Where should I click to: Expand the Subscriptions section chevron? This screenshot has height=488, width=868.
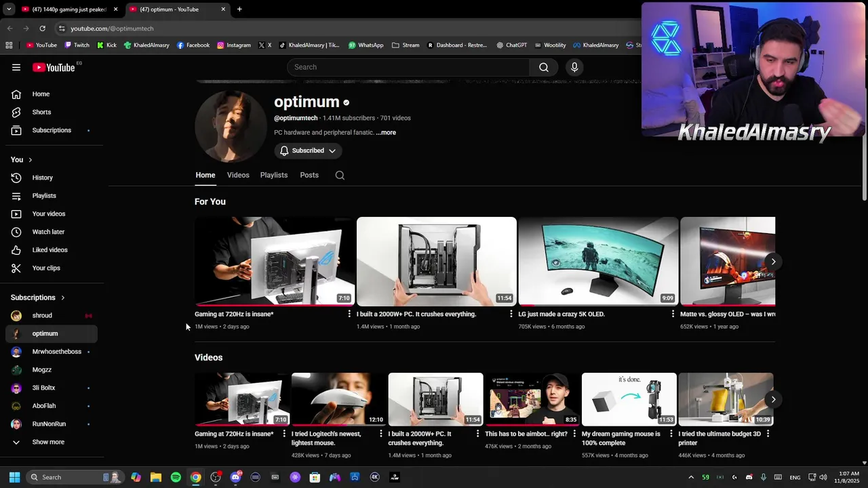[x=63, y=298]
